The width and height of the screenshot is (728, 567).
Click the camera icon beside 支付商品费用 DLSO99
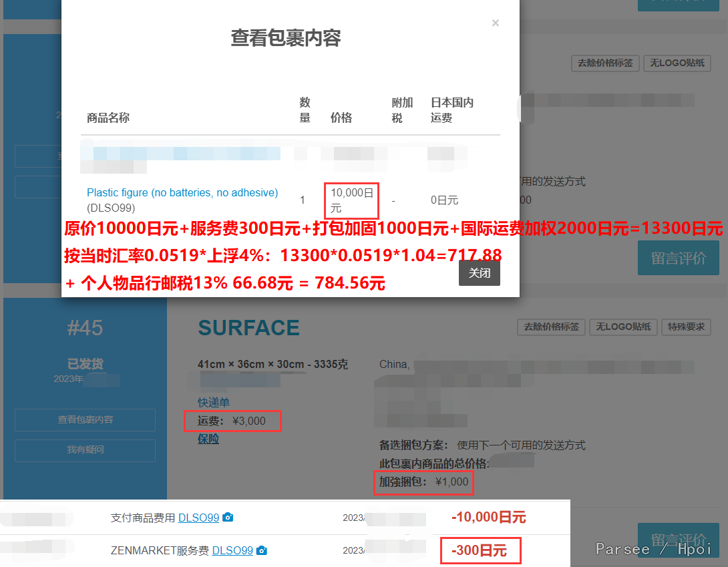tap(228, 518)
